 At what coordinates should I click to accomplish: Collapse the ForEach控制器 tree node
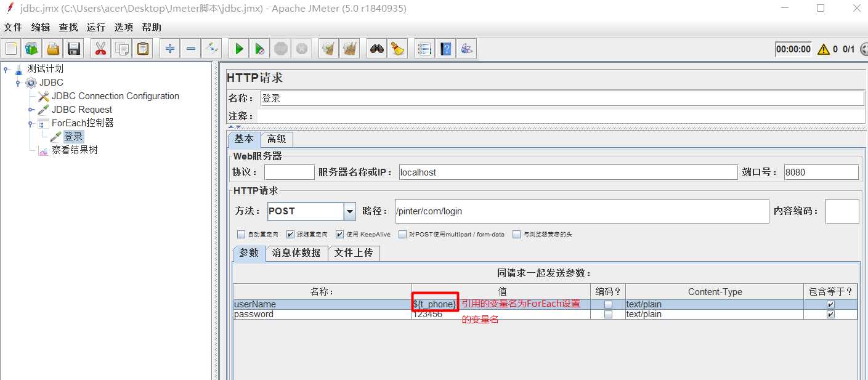tap(31, 123)
